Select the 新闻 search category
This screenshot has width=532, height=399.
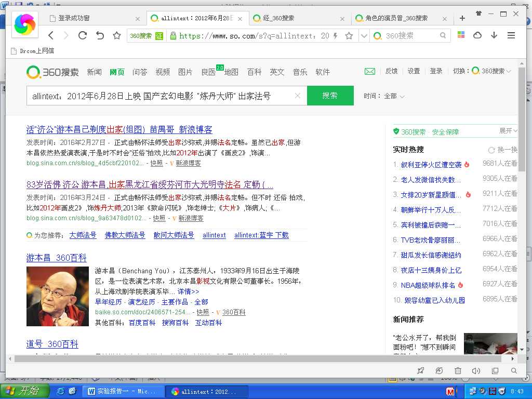pyautogui.click(x=94, y=72)
